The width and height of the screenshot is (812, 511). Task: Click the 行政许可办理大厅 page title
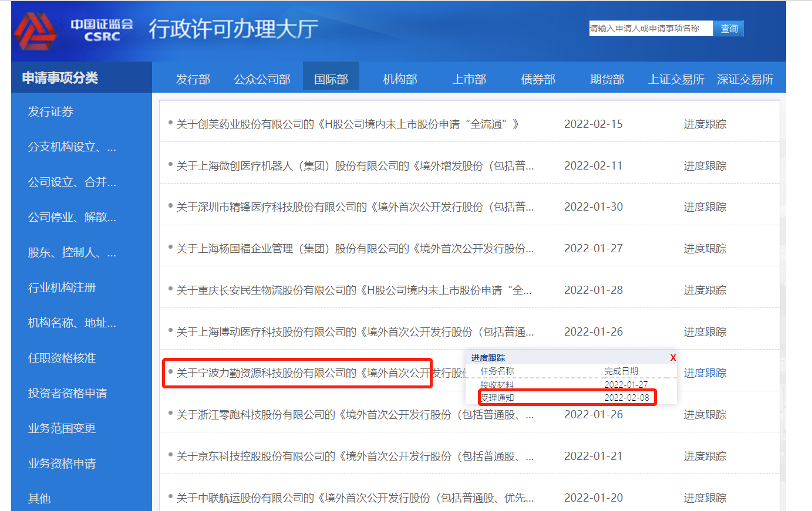coord(234,29)
